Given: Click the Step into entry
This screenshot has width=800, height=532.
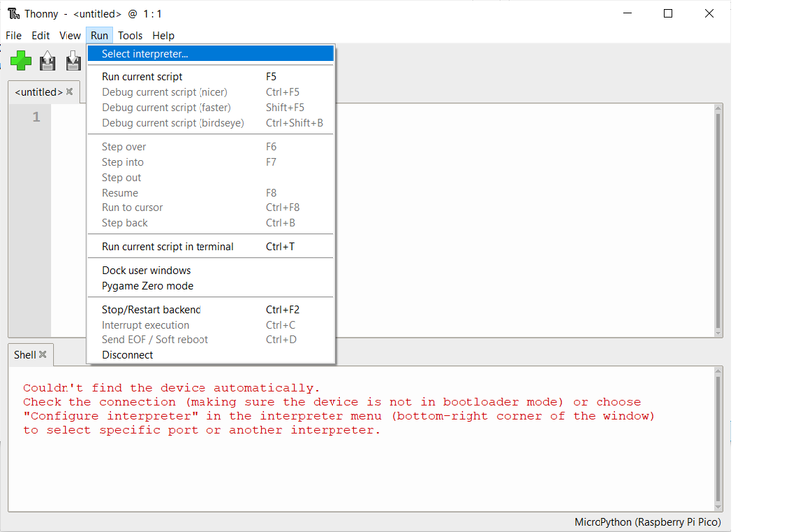Looking at the screenshot, I should pos(211,162).
